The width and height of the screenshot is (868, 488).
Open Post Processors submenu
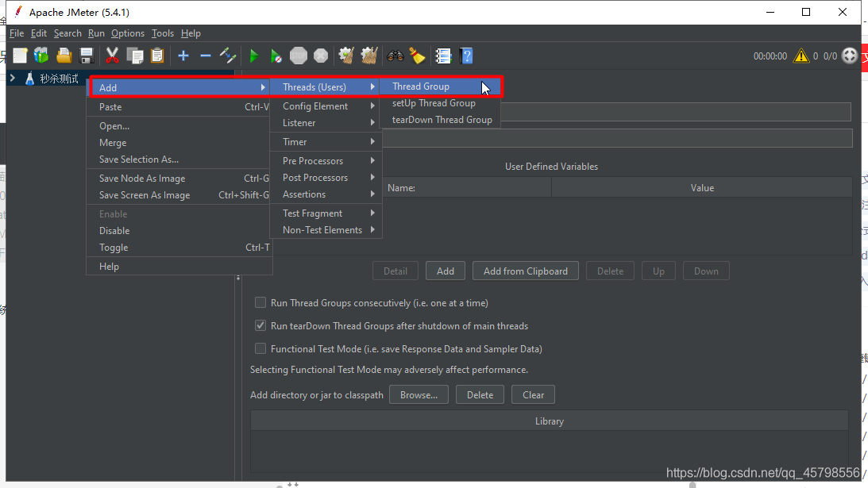pyautogui.click(x=326, y=178)
